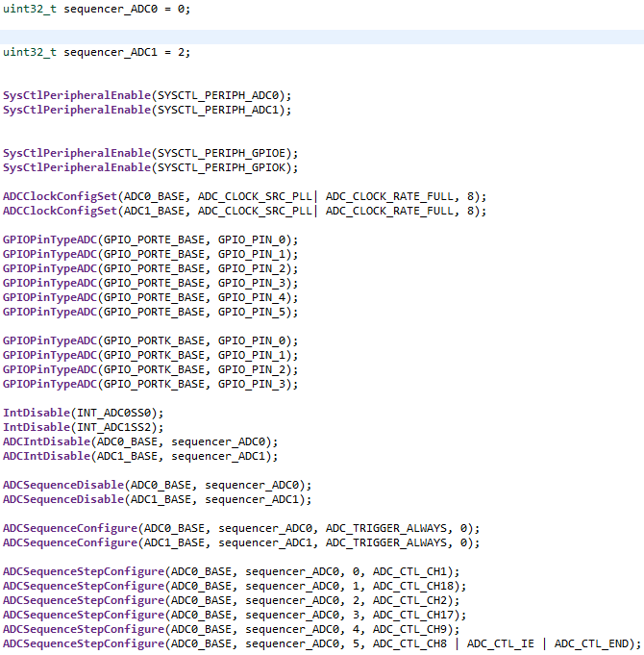This screenshot has width=644, height=655.
Task: Click GPIOPinTypeADC PORTE GPIO_PIN_1 line
Action: click(x=150, y=254)
